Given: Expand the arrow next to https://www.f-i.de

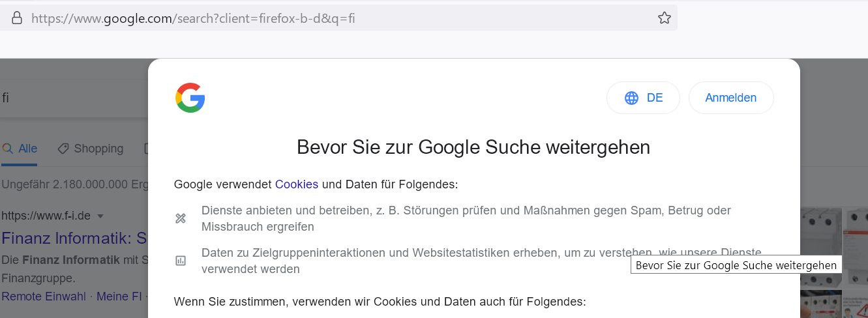Looking at the screenshot, I should 100,216.
